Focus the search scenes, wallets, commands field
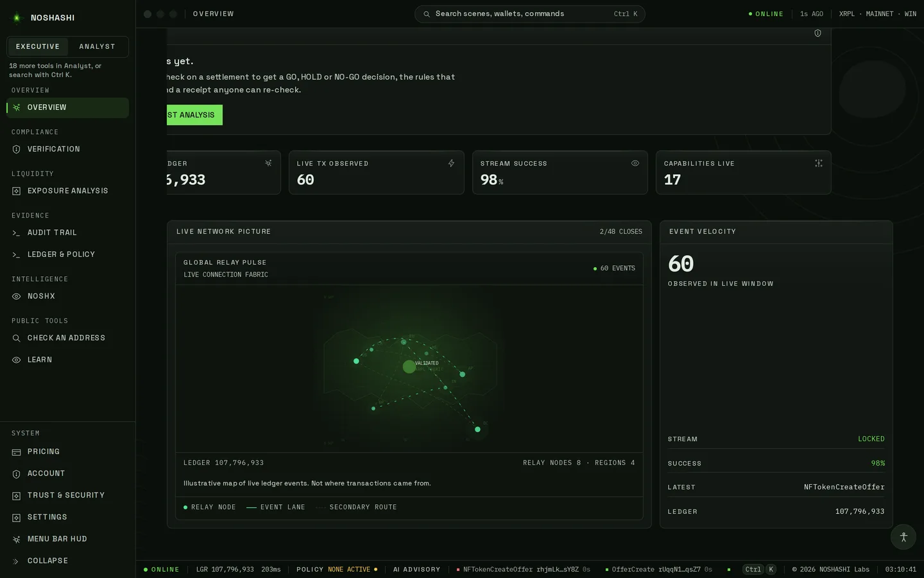 click(x=530, y=14)
